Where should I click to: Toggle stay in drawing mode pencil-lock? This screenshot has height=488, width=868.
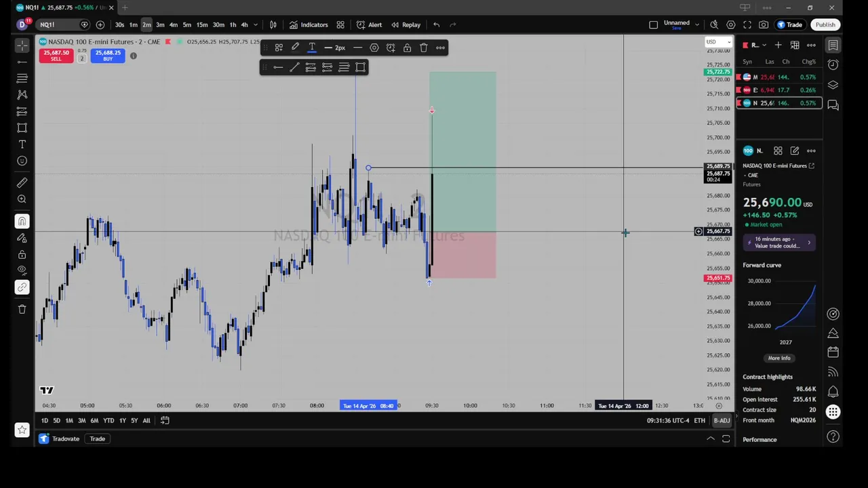(22, 238)
